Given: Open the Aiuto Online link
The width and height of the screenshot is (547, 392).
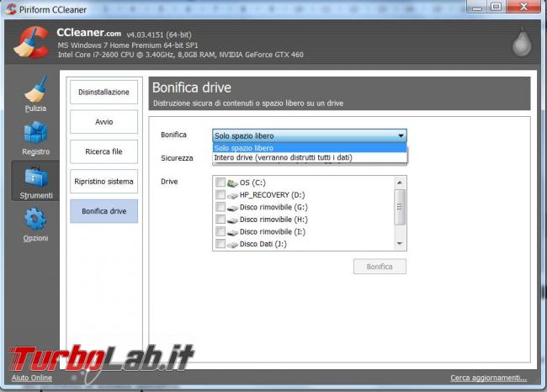Looking at the screenshot, I should (x=32, y=378).
